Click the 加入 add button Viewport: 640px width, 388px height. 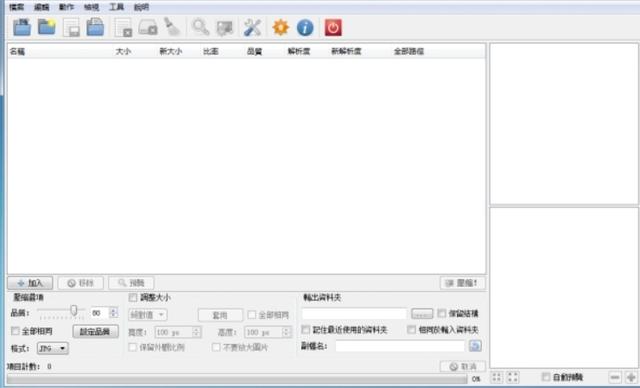30,283
